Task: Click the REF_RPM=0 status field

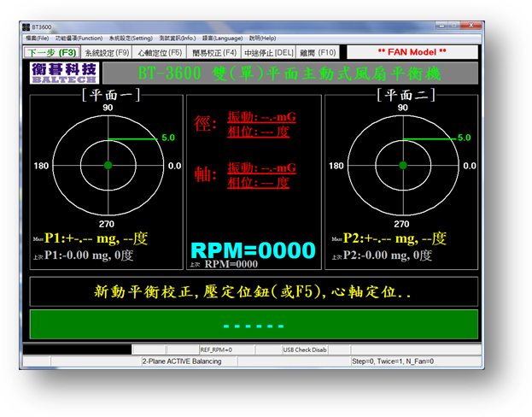Action: pyautogui.click(x=226, y=349)
